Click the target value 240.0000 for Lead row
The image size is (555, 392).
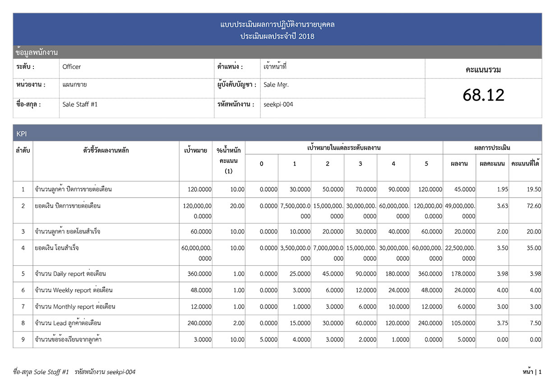199,323
